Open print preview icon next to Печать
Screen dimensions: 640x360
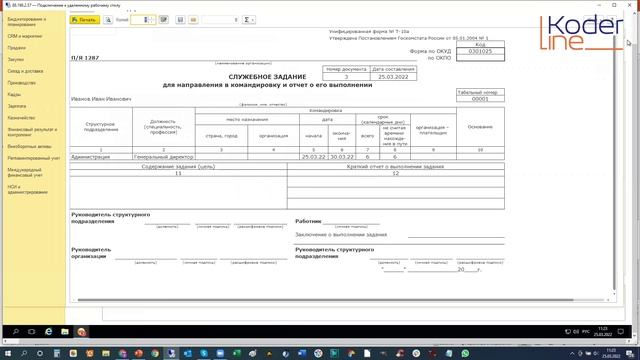point(108,20)
